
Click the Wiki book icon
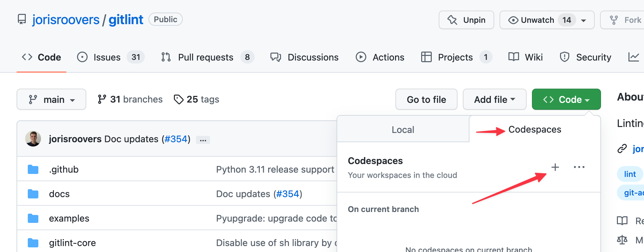coord(514,57)
